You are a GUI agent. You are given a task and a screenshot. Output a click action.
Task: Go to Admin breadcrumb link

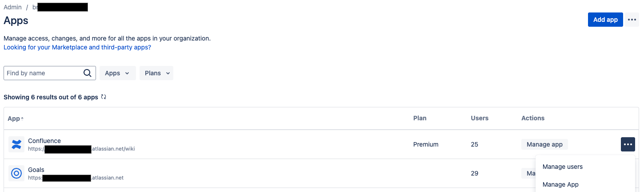pyautogui.click(x=13, y=7)
